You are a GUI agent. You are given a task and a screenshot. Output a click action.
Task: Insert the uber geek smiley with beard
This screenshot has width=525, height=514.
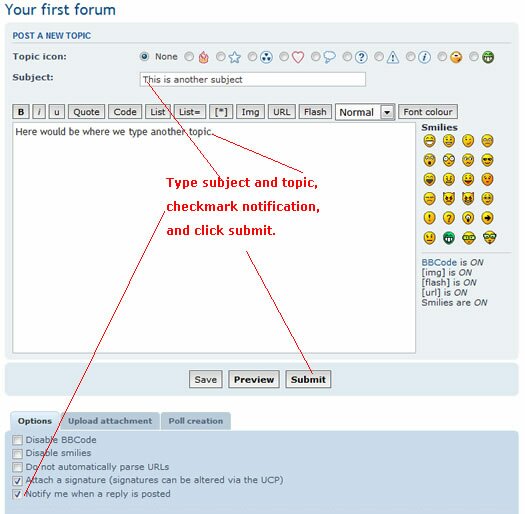click(489, 238)
